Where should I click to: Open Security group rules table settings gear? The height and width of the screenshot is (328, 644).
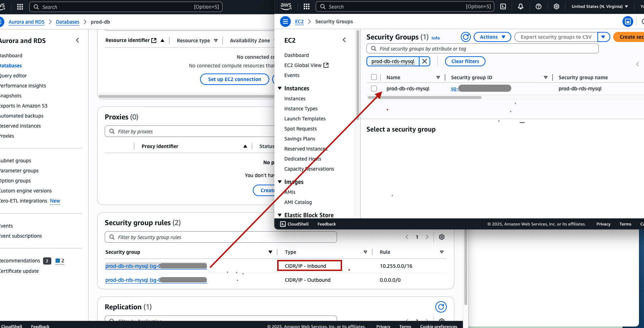pos(442,237)
